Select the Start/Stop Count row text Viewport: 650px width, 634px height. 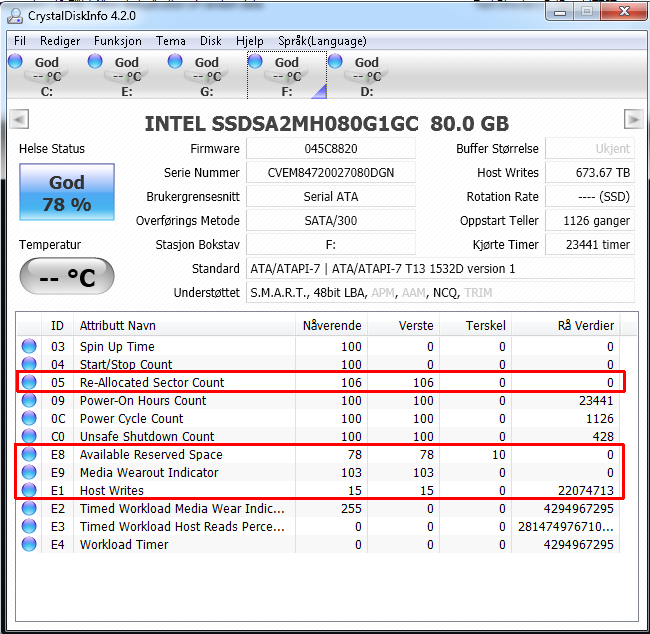pos(126,364)
